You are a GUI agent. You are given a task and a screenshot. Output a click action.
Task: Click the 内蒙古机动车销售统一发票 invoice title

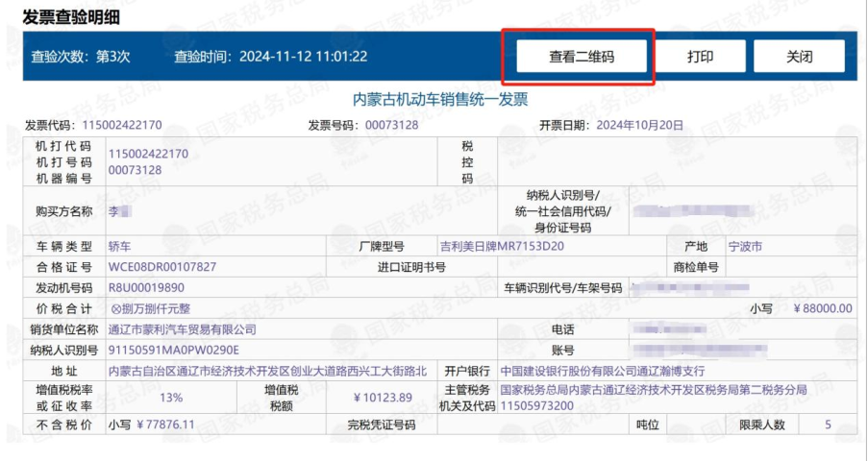(x=440, y=100)
